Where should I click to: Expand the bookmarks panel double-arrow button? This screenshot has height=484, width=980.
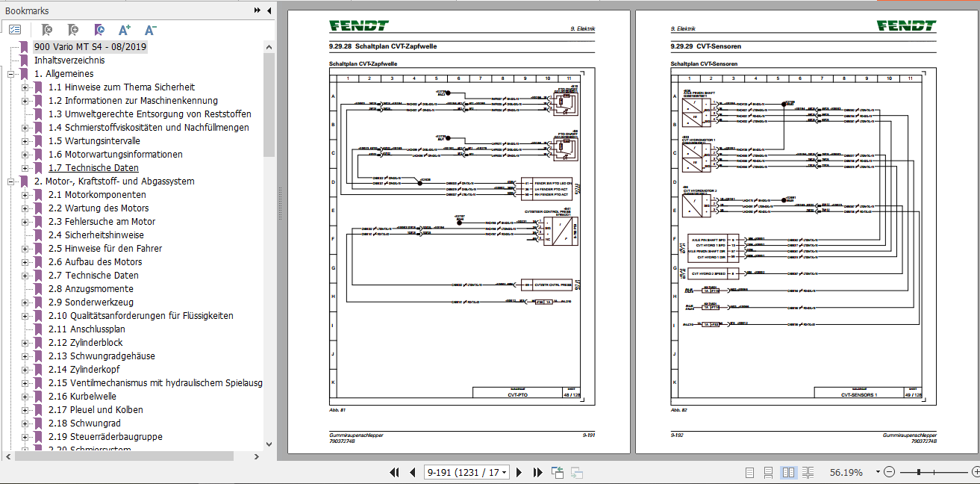tap(258, 10)
